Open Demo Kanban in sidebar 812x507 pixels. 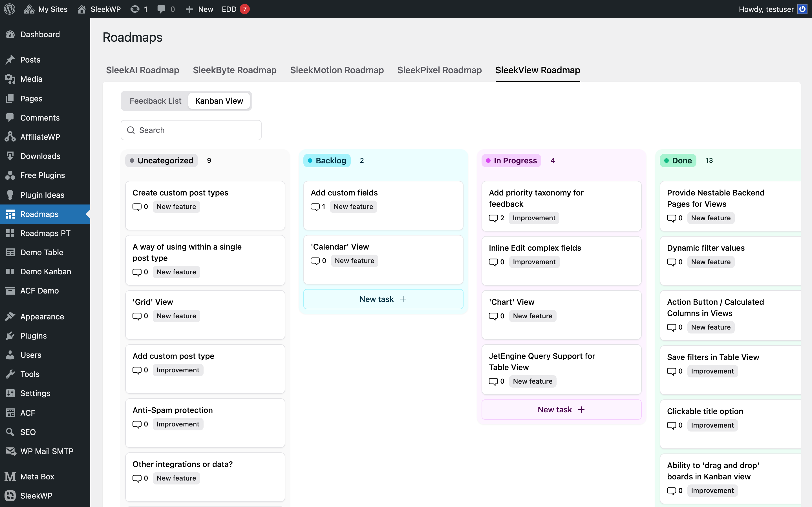point(46,272)
